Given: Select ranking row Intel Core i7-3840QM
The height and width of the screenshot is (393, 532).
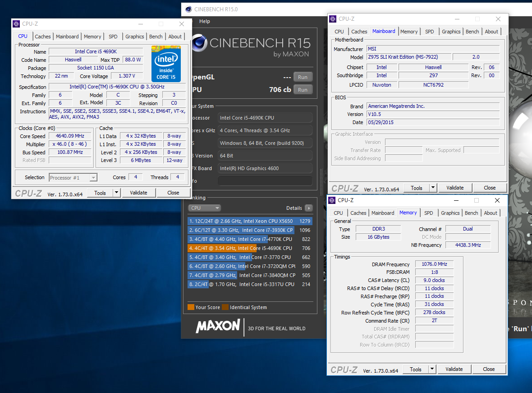Looking at the screenshot, I should tap(250, 275).
